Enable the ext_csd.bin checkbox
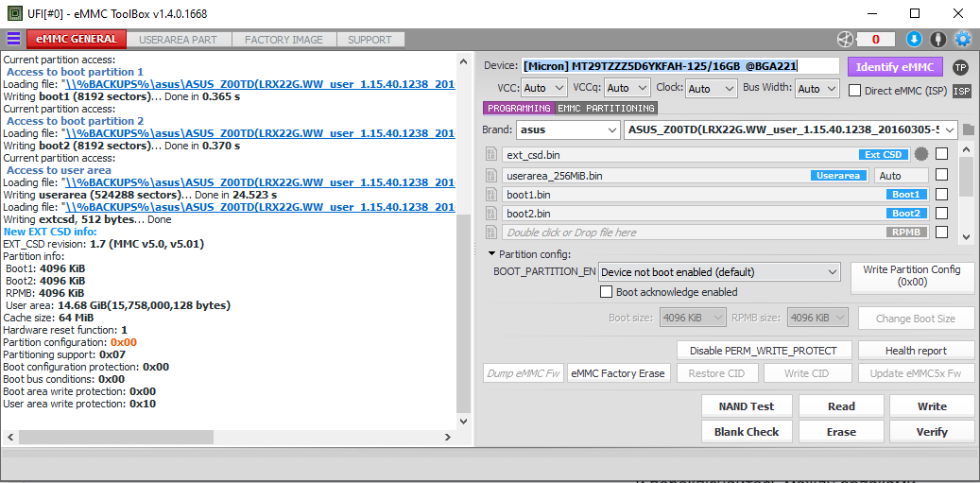This screenshot has height=483, width=980. (x=941, y=154)
